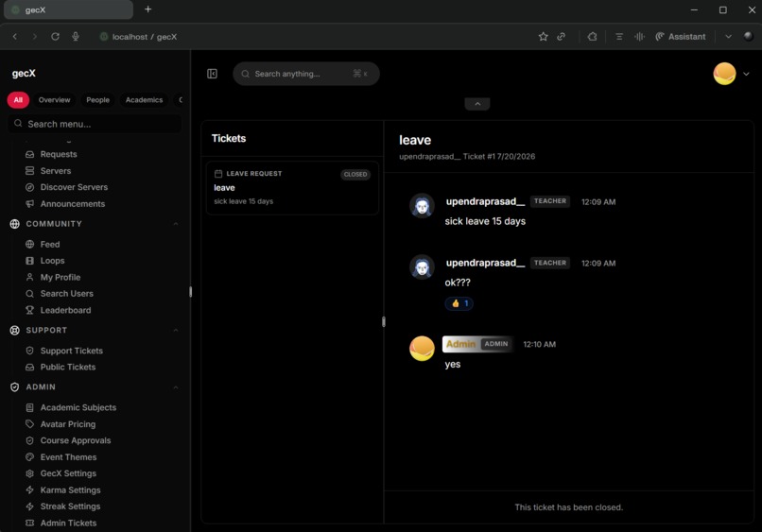Click the localhost / gecX address bar
The width and height of the screenshot is (762, 532).
pos(145,37)
